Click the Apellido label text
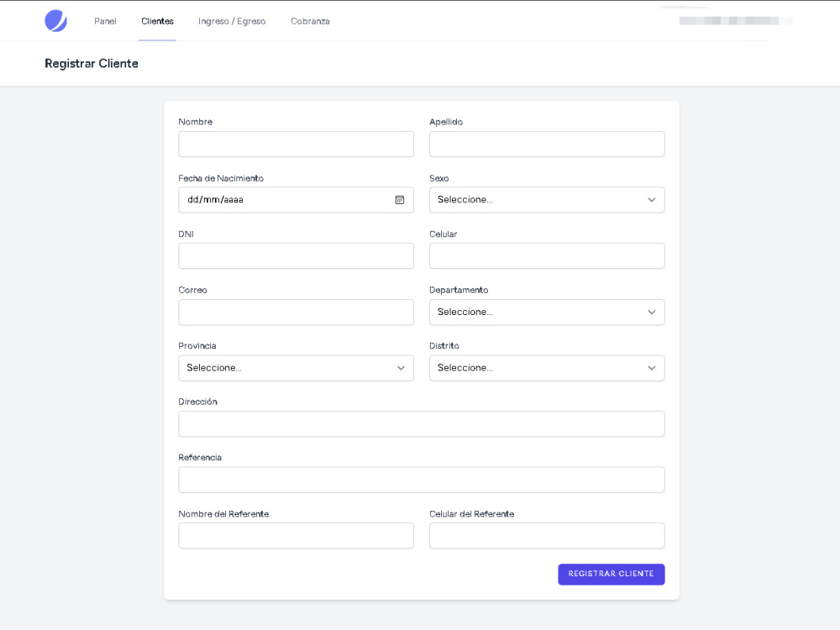The height and width of the screenshot is (630, 840). tap(446, 122)
